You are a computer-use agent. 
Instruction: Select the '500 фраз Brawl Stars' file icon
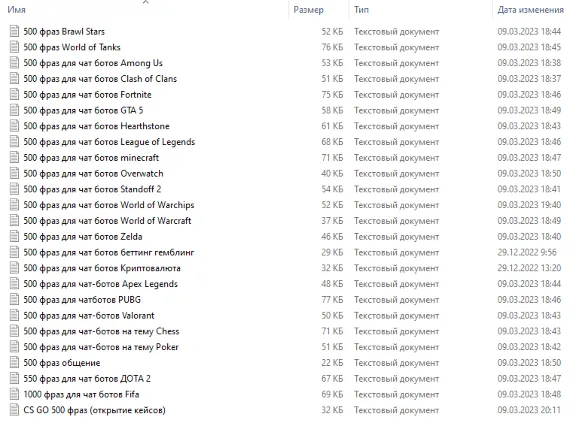[14, 32]
